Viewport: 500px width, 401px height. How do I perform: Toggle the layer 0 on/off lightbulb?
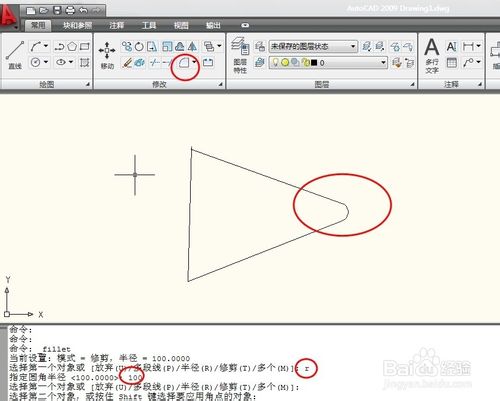tap(275, 63)
